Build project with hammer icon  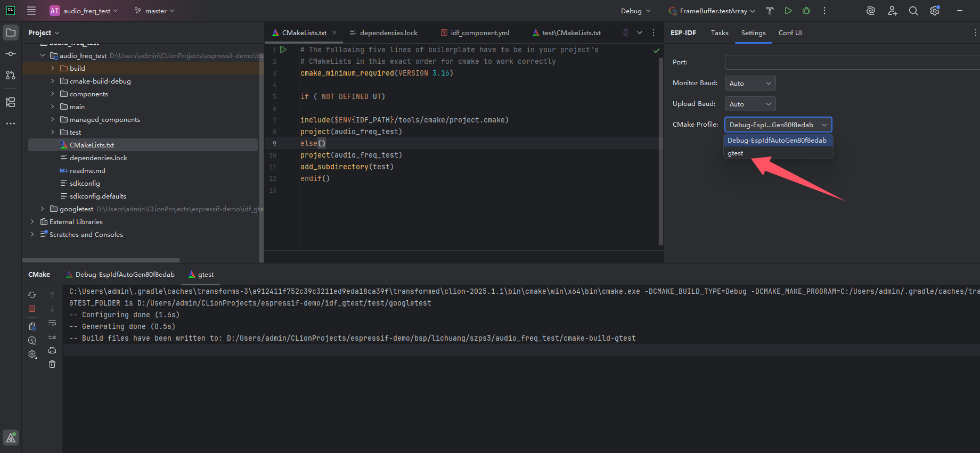(770, 11)
